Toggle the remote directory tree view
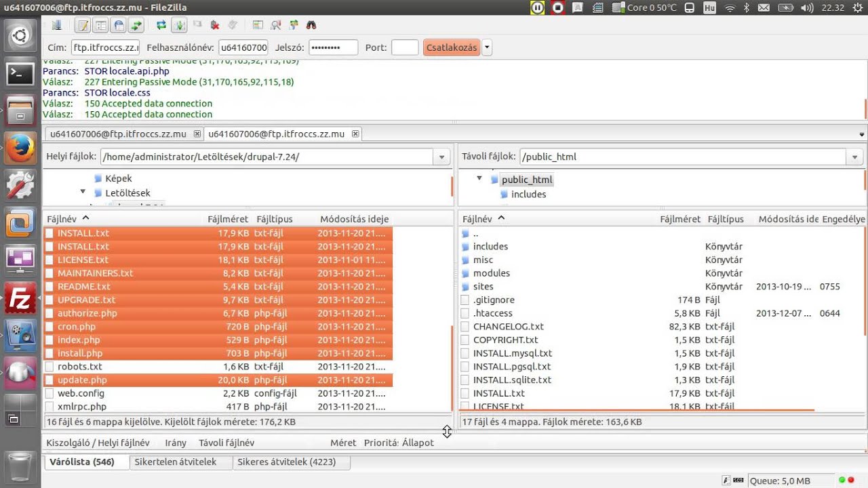This screenshot has width=868, height=488. point(119,25)
